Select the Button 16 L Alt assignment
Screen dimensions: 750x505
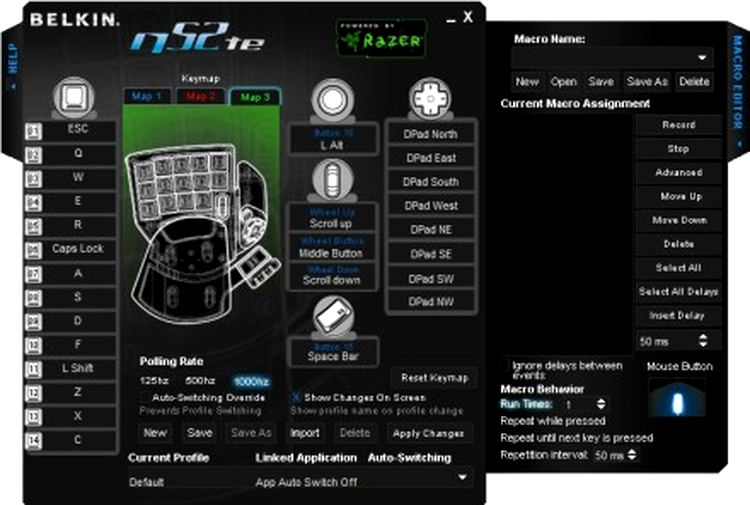pyautogui.click(x=332, y=140)
